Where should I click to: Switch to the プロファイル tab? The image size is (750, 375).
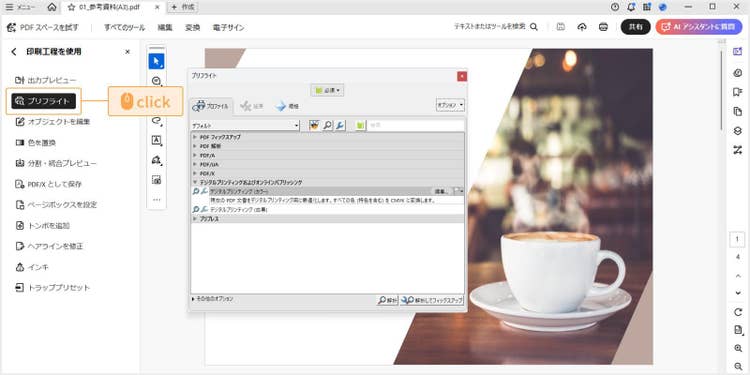click(x=211, y=107)
